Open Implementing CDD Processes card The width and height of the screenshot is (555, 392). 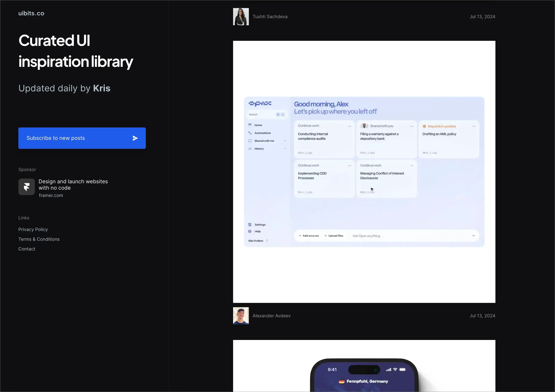click(324, 179)
